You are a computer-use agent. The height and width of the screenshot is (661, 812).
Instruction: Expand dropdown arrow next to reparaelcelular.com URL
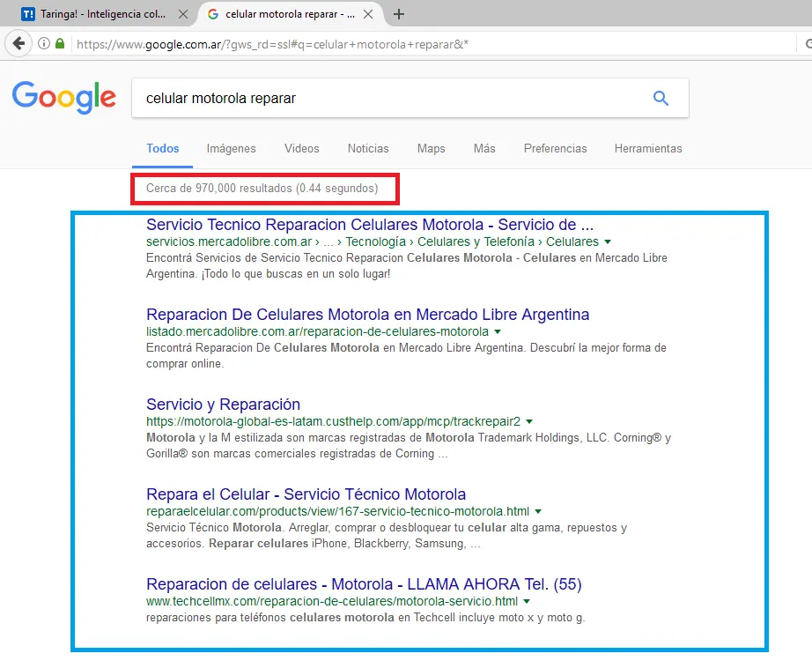[538, 512]
